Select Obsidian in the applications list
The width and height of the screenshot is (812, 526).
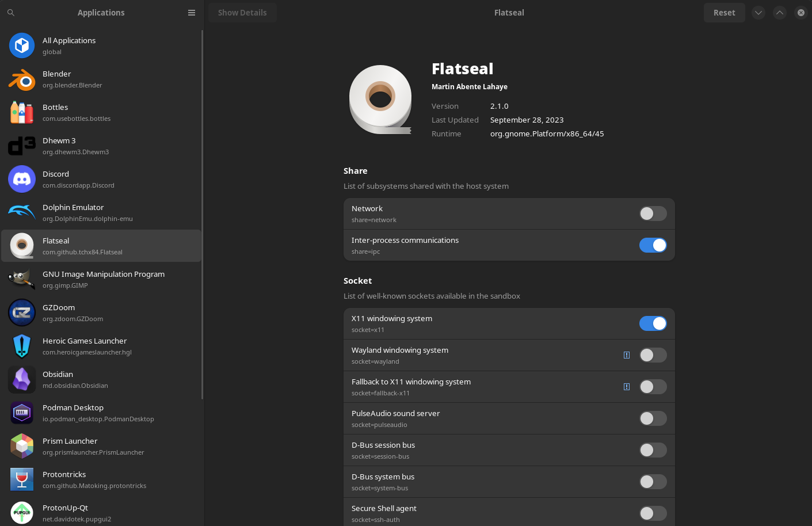coord(101,380)
